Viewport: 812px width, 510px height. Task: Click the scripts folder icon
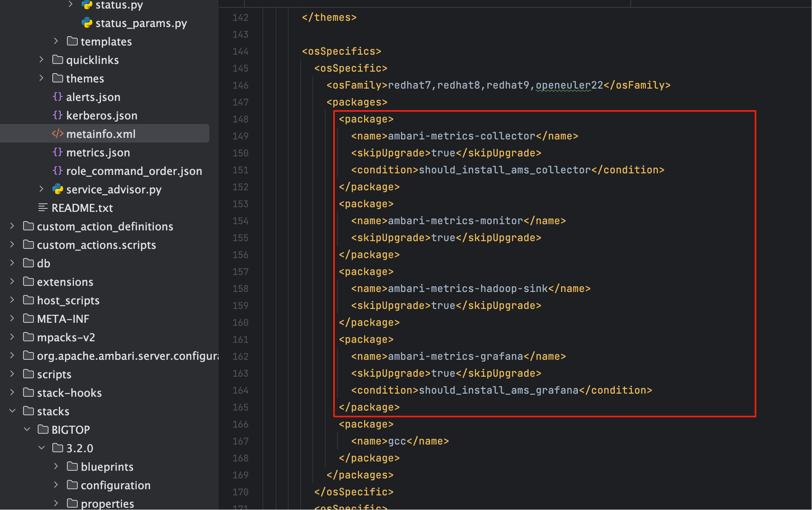pos(28,374)
